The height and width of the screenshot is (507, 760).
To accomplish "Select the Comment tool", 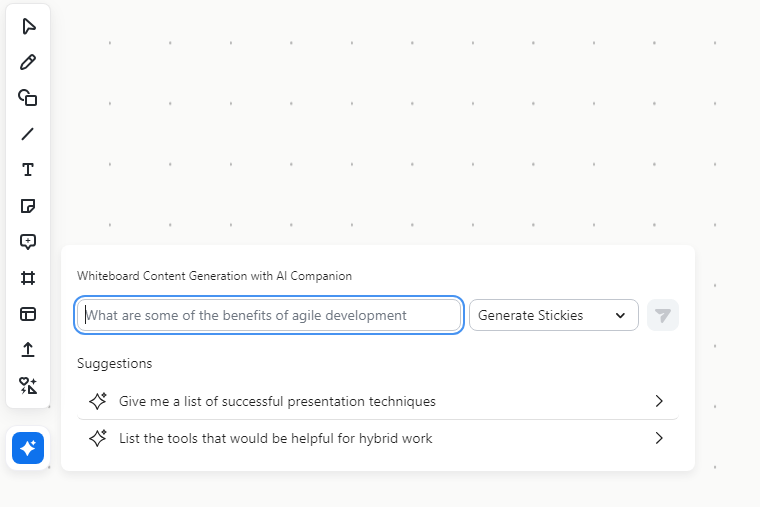I will pyautogui.click(x=28, y=242).
